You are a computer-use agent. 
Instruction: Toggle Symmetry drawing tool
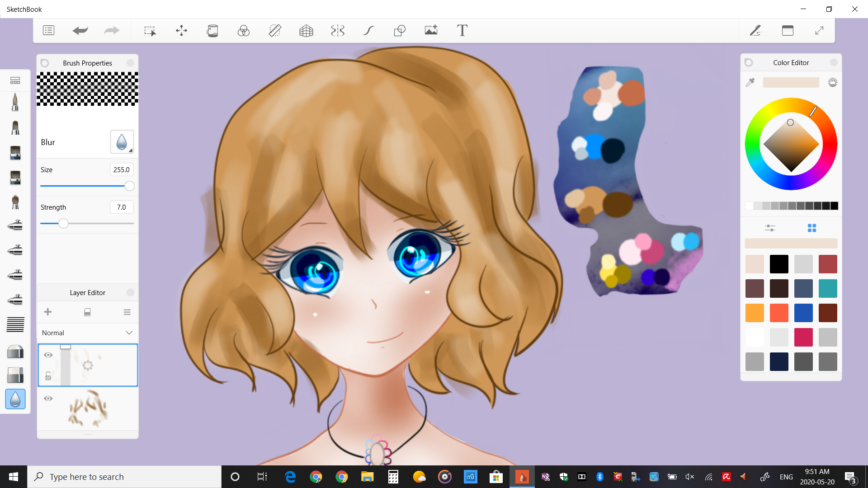click(338, 30)
